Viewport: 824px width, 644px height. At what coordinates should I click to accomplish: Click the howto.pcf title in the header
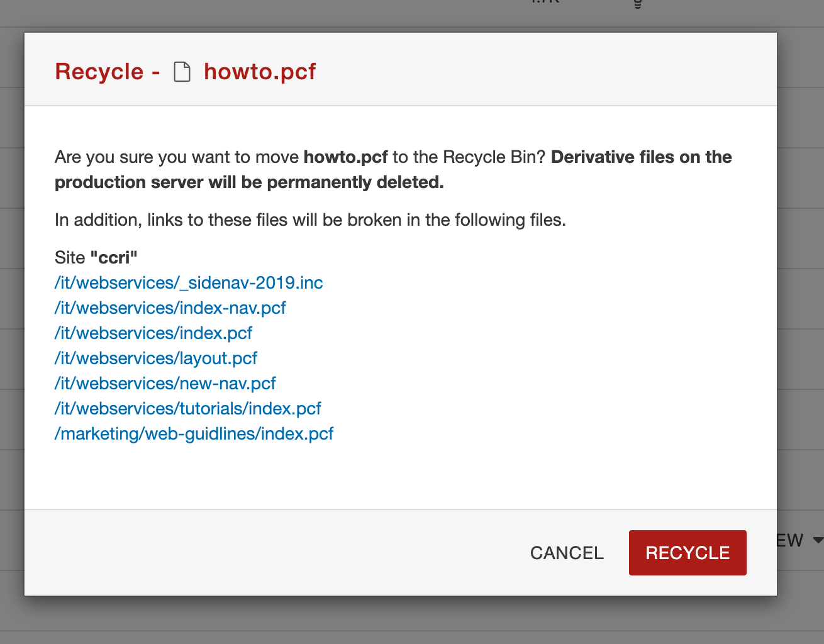[x=260, y=72]
